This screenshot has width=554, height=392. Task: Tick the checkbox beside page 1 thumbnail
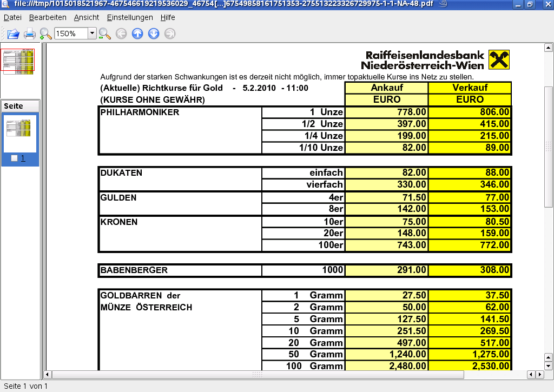(15, 158)
